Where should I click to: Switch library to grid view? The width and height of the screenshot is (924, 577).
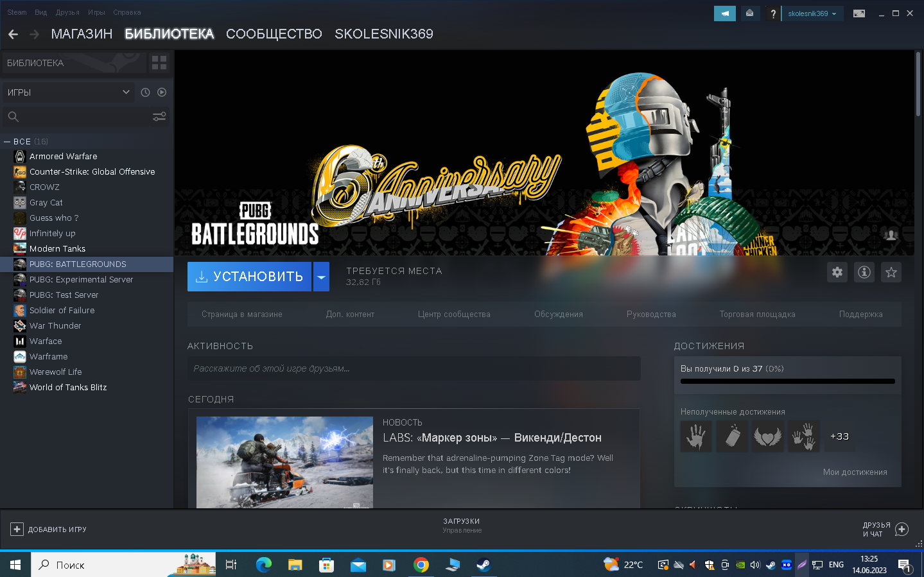(159, 62)
